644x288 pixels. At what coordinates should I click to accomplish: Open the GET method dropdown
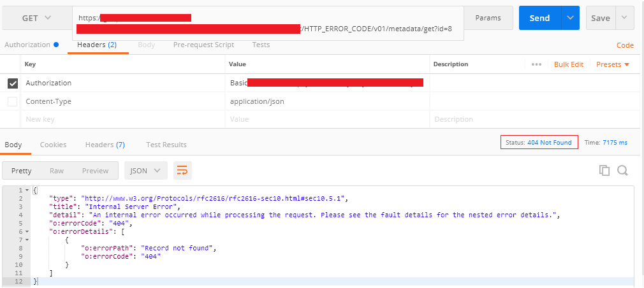pos(37,18)
